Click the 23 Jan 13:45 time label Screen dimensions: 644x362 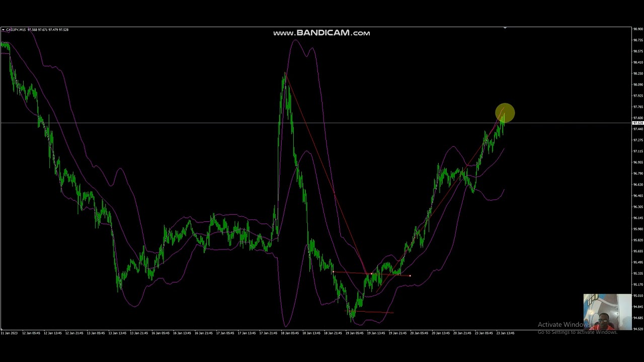pyautogui.click(x=505, y=333)
